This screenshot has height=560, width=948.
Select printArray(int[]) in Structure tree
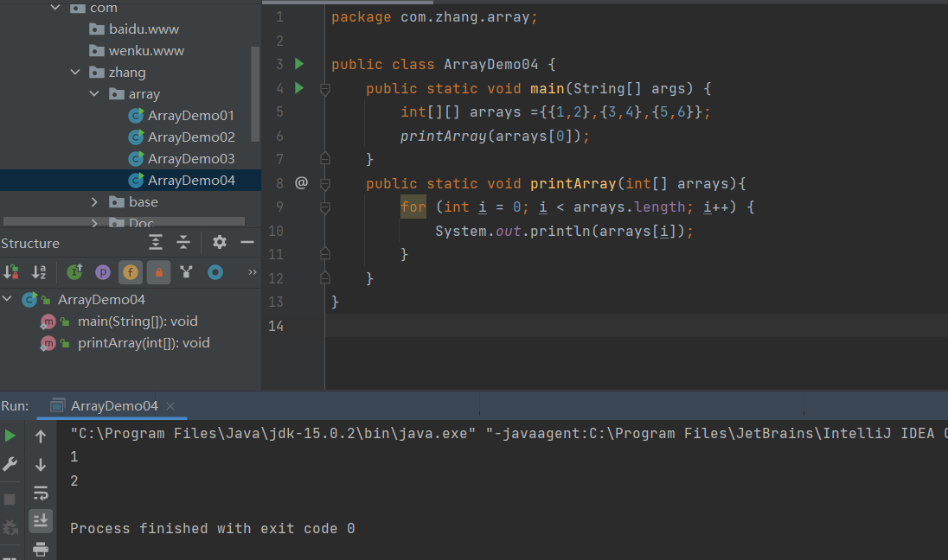pos(125,343)
